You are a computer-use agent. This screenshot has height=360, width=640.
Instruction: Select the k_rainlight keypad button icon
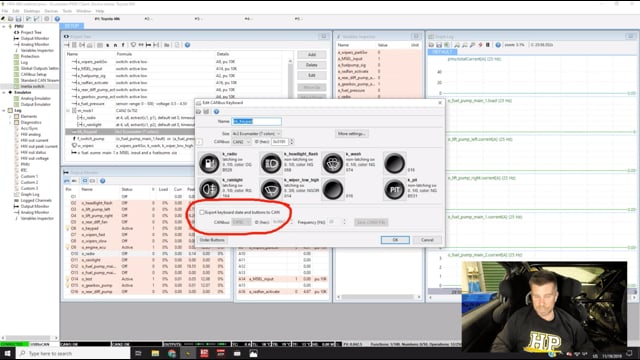(209, 190)
